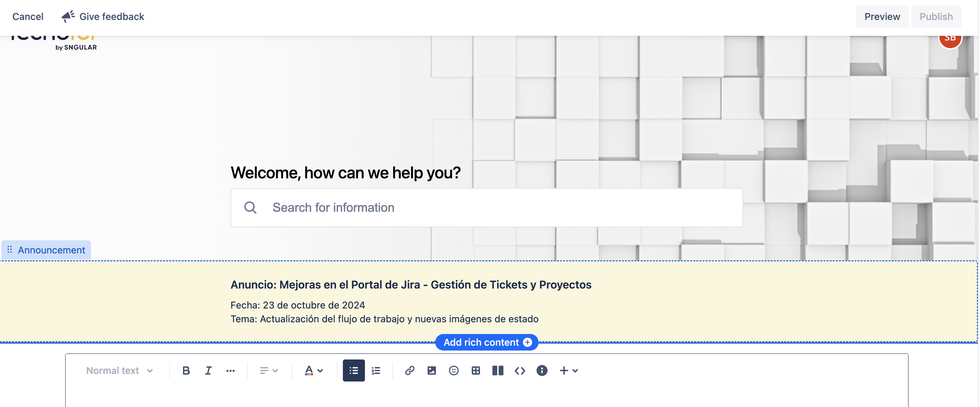Viewport: 980px width, 407px height.
Task: Open the insert plus dropdown
Action: 569,371
